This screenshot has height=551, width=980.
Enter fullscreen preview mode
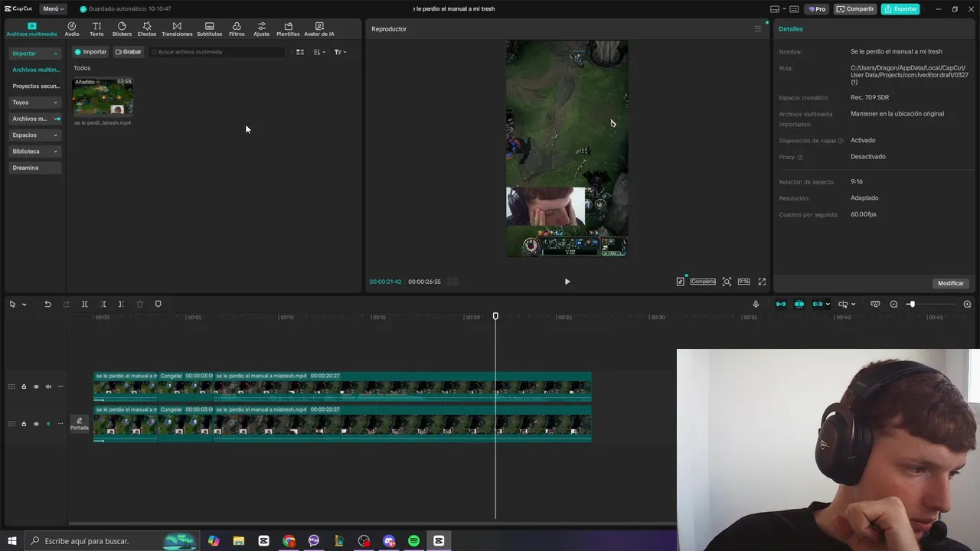pyautogui.click(x=762, y=282)
